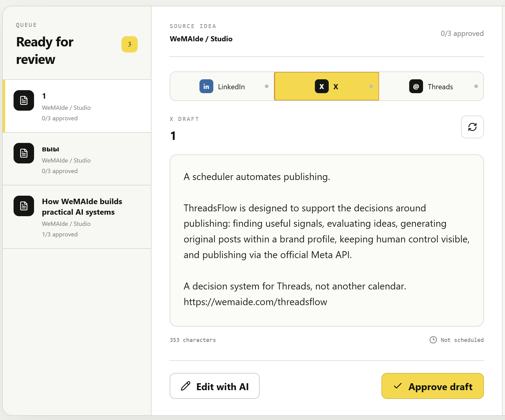Screen dimensions: 505x420
Task: Click the https://wemaide.com/threadsflow link text
Action: tap(256, 302)
